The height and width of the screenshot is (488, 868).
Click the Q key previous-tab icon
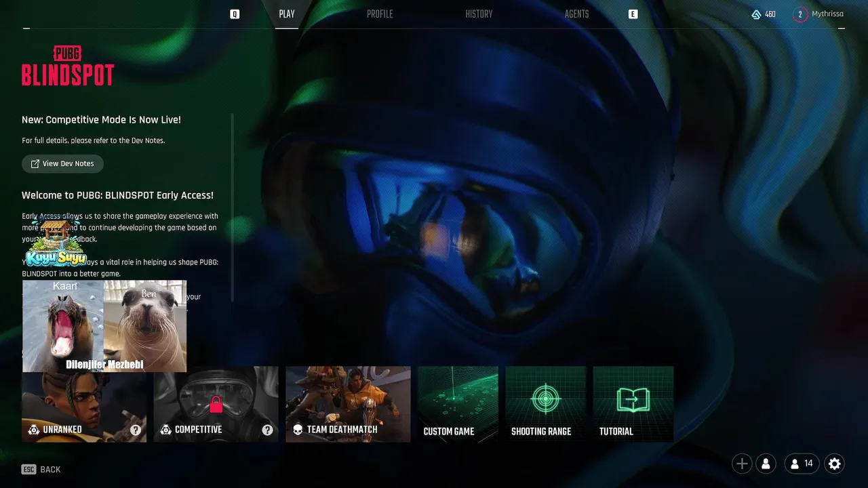(x=235, y=14)
